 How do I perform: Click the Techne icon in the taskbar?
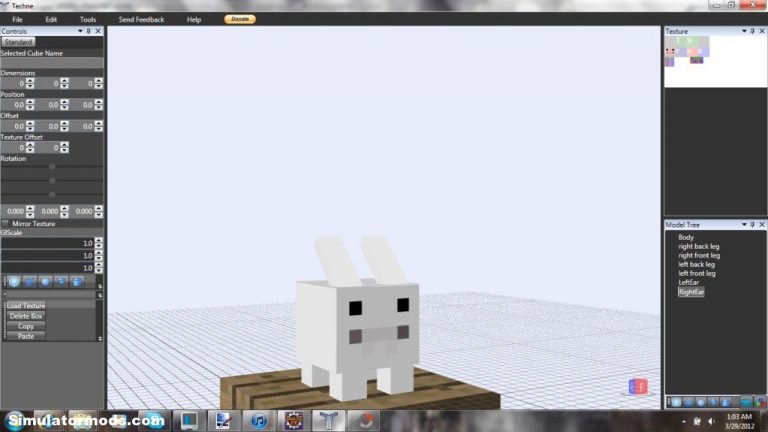327,420
